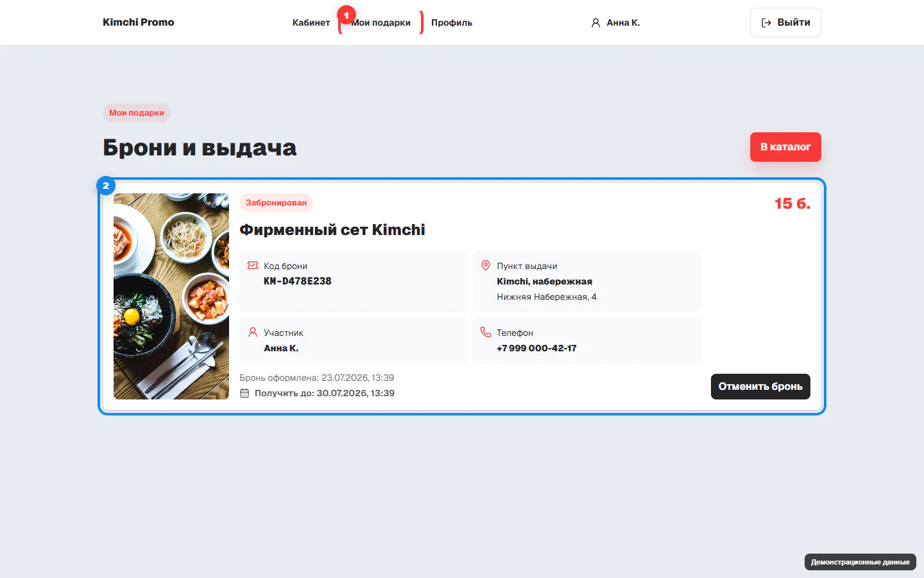
Task: Click the phone handset icon next to Телефон
Action: pos(486,332)
